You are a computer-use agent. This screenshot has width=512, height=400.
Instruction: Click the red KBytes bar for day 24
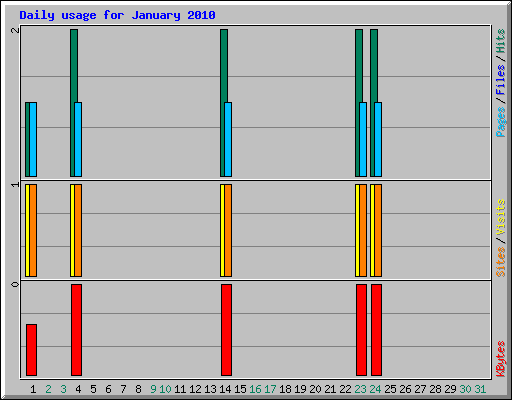pos(376,330)
